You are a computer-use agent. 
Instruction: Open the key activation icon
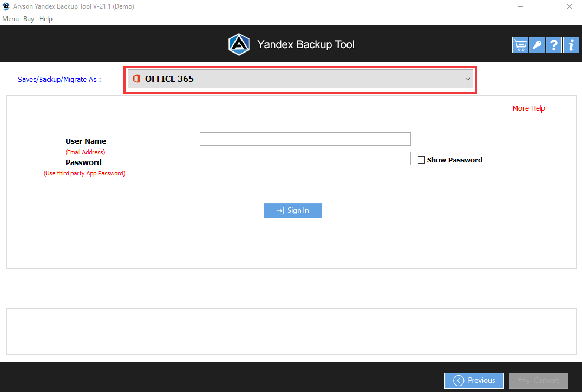pos(537,45)
